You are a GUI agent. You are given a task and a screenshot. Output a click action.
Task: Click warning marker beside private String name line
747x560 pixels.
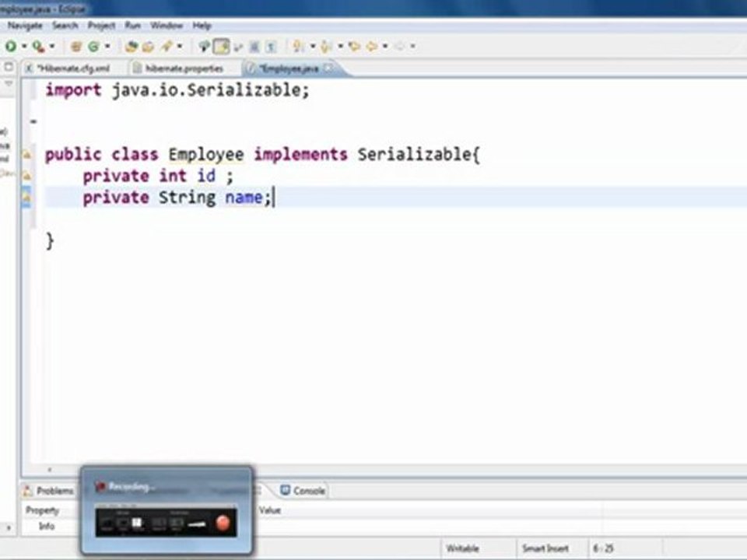tap(27, 198)
